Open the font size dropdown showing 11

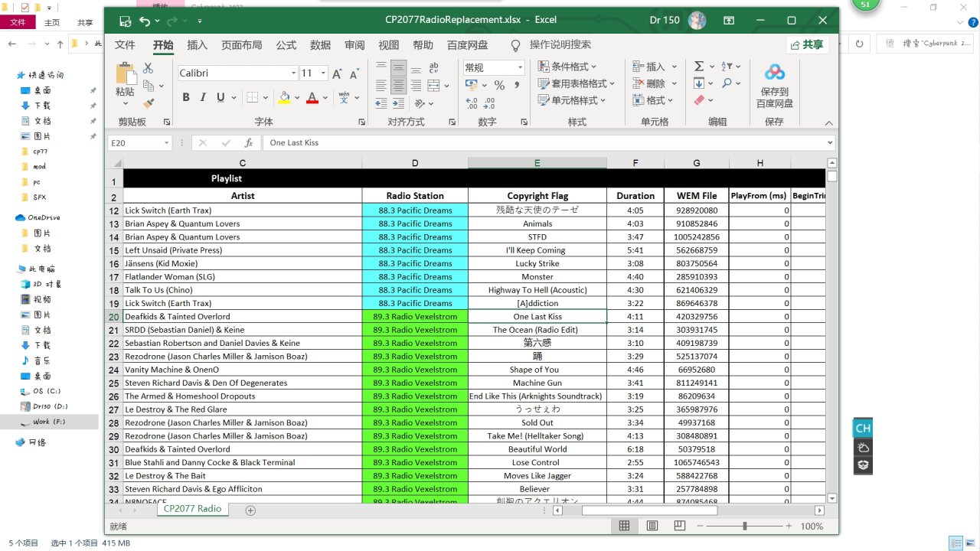(324, 73)
